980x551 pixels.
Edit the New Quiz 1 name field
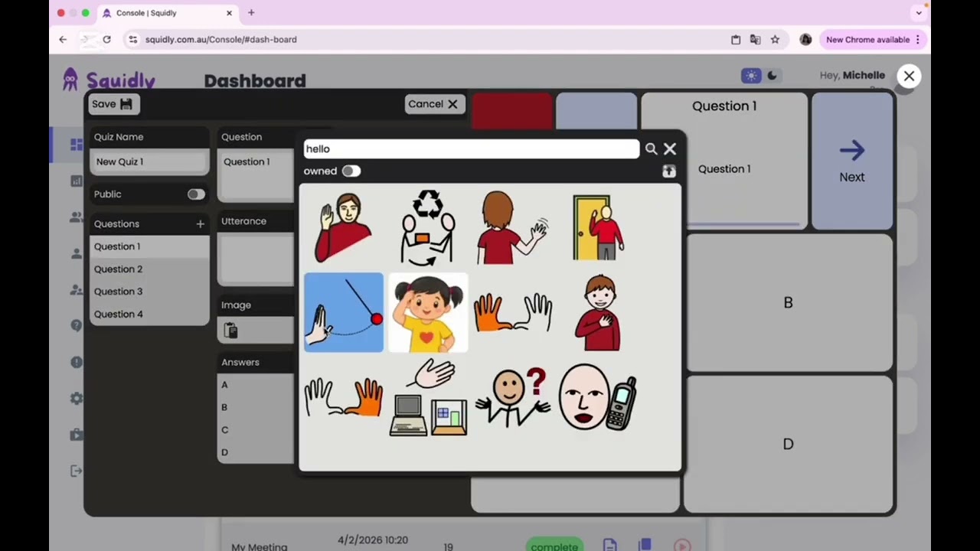(x=149, y=162)
